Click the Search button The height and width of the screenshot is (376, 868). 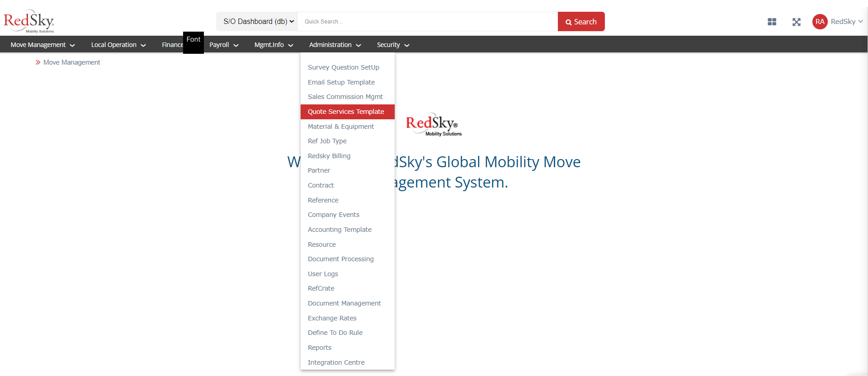pyautogui.click(x=581, y=22)
